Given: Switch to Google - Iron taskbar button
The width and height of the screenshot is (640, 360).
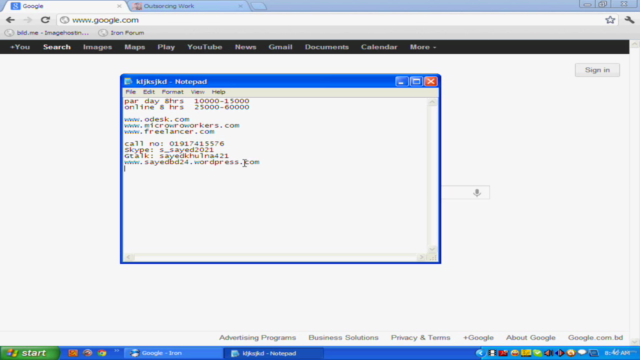Looking at the screenshot, I should [x=173, y=353].
